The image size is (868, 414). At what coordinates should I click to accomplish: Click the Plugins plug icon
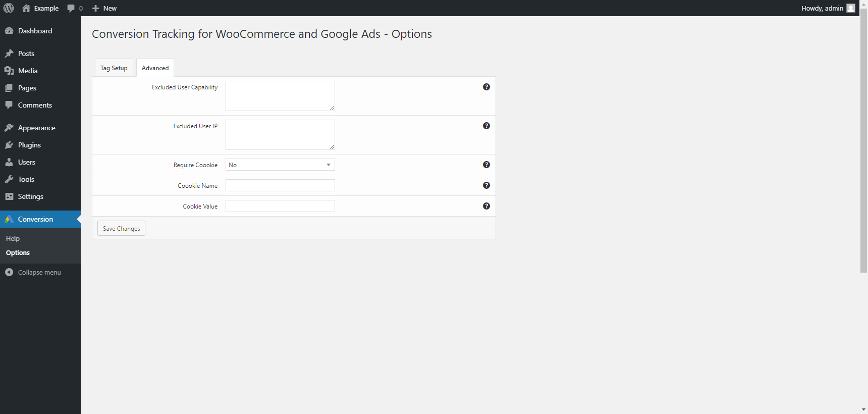pyautogui.click(x=9, y=145)
